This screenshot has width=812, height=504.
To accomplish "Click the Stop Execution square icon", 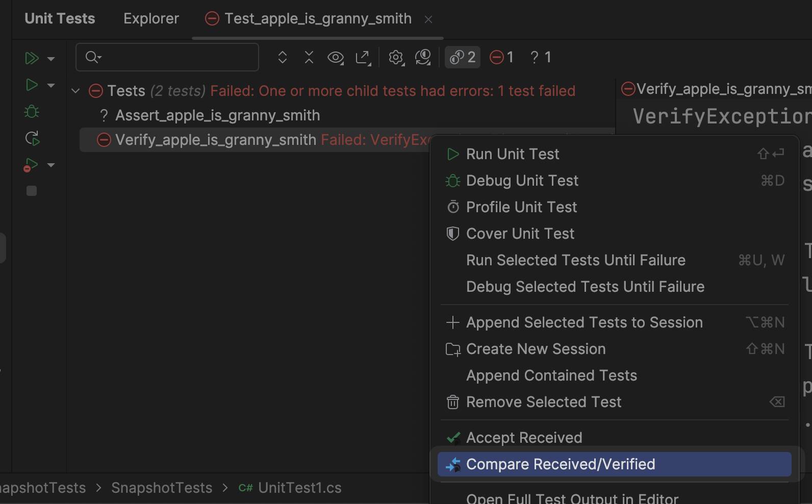I will pyautogui.click(x=32, y=191).
